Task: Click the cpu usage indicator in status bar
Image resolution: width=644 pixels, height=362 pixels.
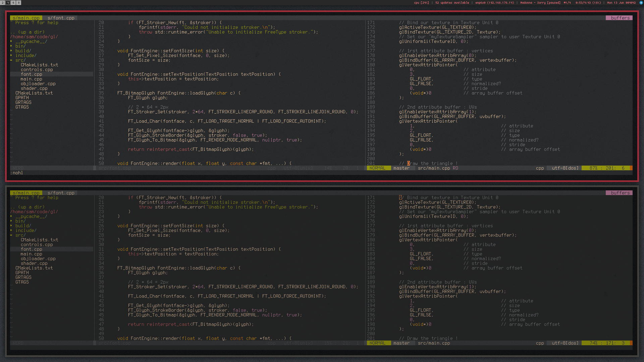Action: tap(421, 3)
